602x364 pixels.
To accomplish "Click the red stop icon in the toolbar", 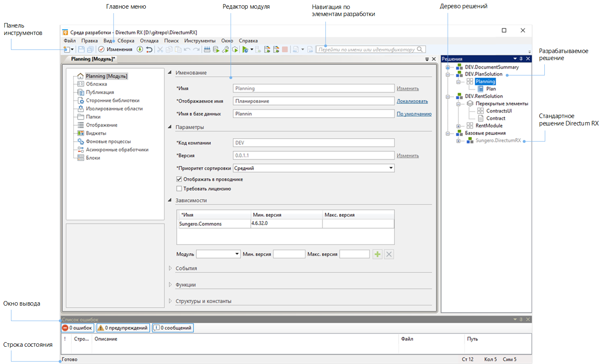I will [x=285, y=49].
